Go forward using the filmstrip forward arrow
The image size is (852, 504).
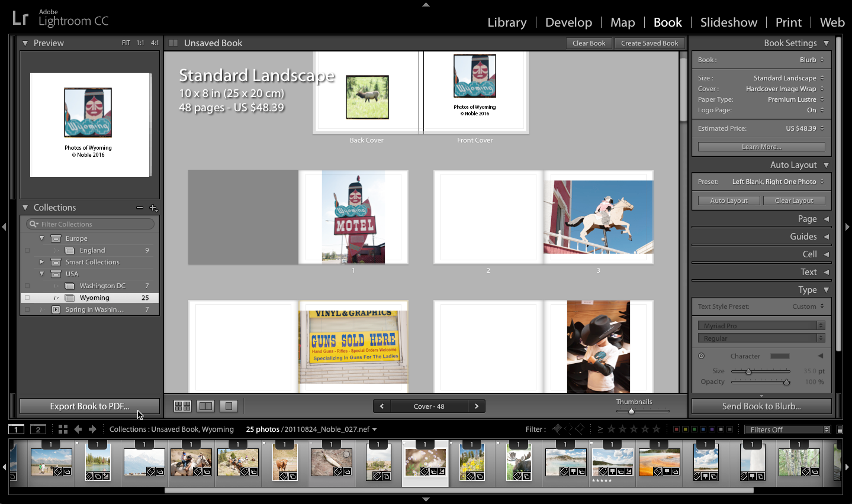pos(93,429)
